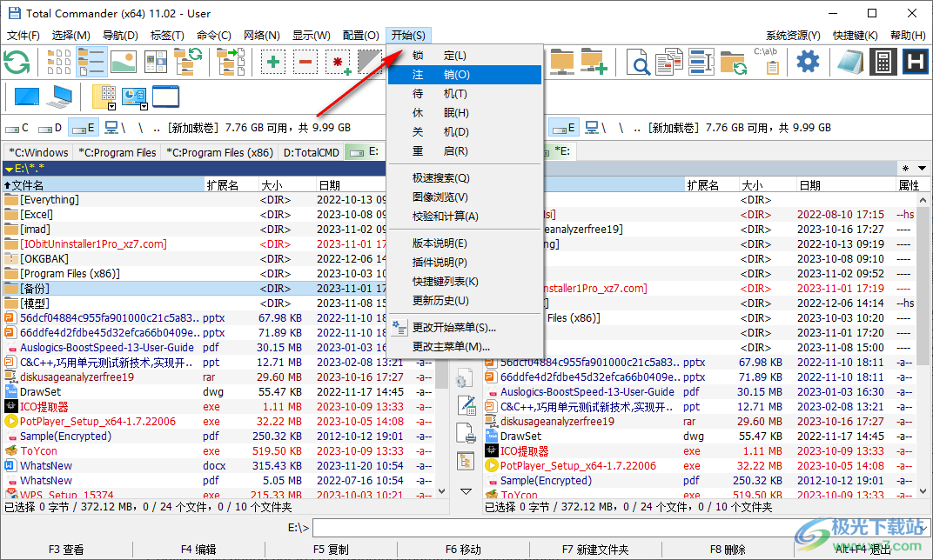Click the F6 移动 button
The height and width of the screenshot is (560, 933).
[463, 550]
